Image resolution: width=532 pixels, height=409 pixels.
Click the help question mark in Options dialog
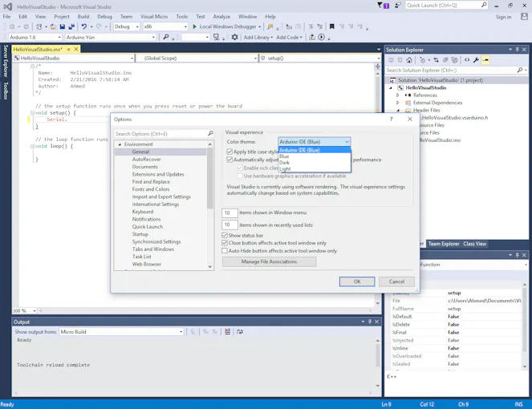392,119
